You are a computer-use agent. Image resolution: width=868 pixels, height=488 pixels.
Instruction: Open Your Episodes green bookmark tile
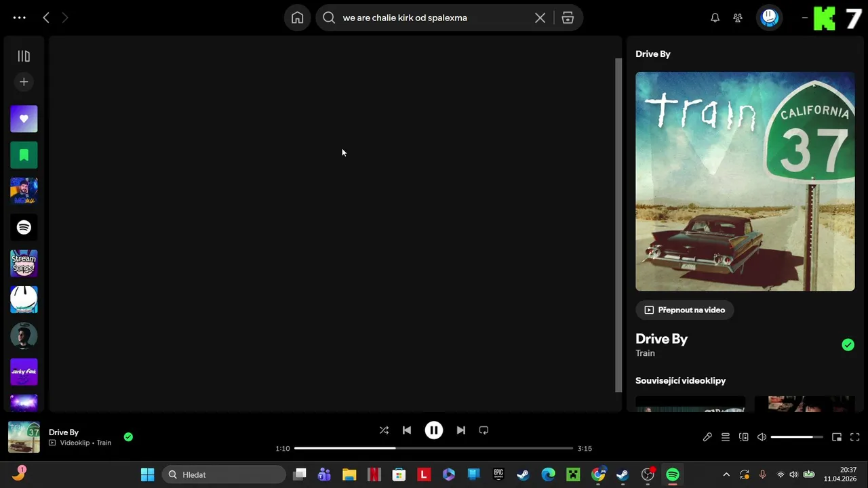click(x=24, y=155)
